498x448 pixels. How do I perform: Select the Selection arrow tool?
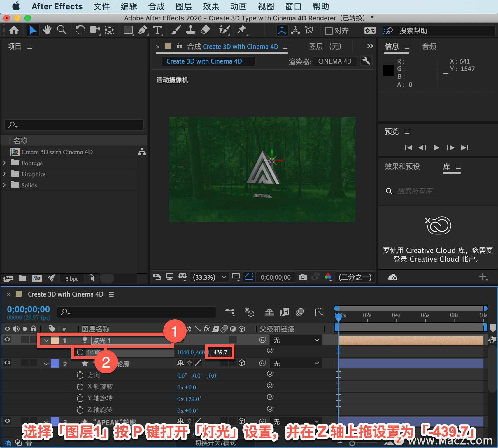pyautogui.click(x=33, y=30)
